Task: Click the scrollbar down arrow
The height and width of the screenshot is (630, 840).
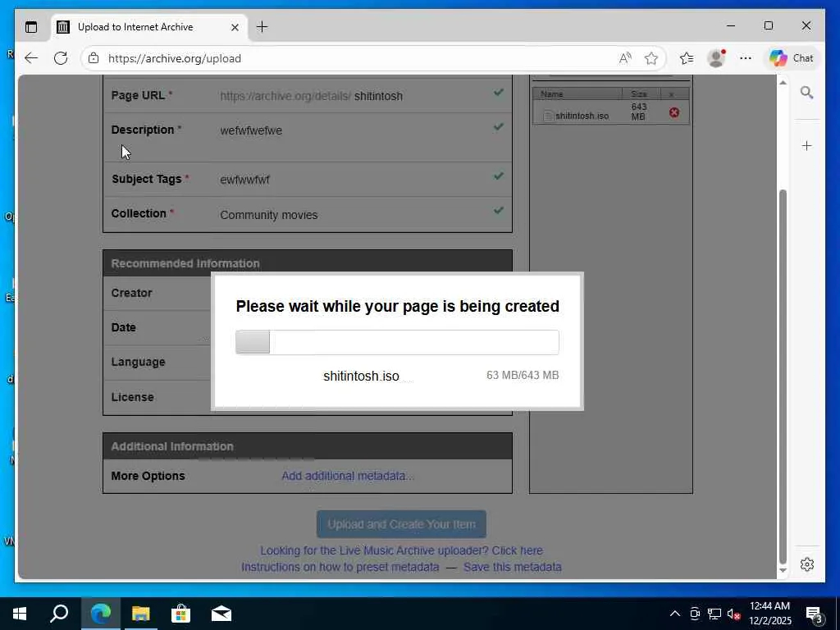Action: pos(783,571)
